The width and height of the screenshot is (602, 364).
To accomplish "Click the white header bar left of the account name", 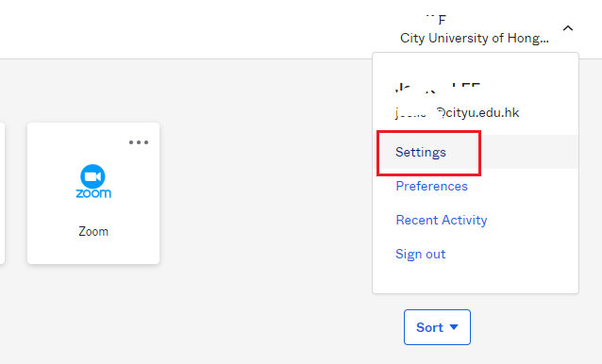I will (192, 29).
